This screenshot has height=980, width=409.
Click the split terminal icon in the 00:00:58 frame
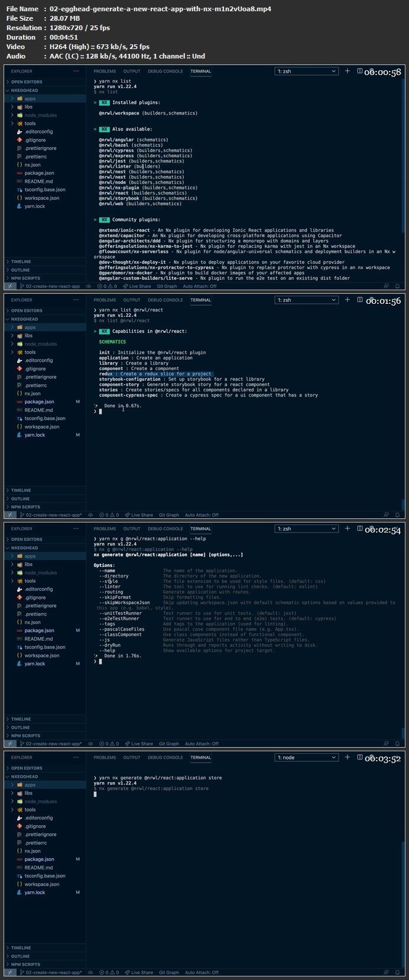pyautogui.click(x=360, y=71)
